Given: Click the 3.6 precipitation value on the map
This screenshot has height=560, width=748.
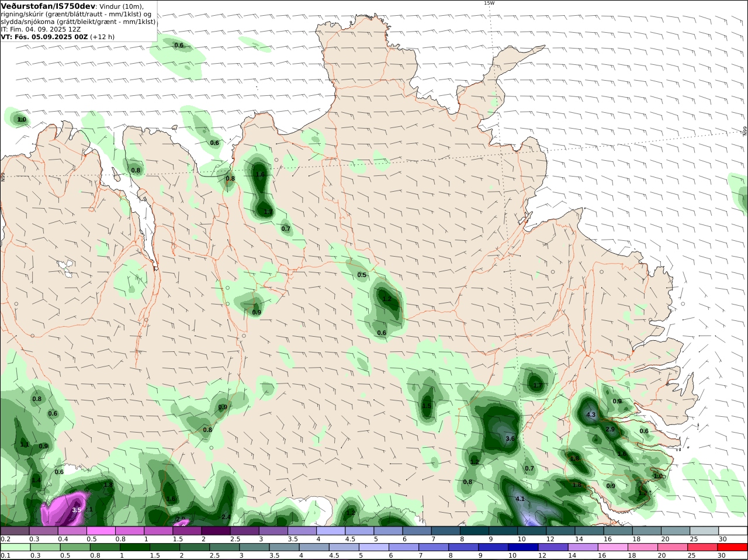Looking at the screenshot, I should 510,438.
